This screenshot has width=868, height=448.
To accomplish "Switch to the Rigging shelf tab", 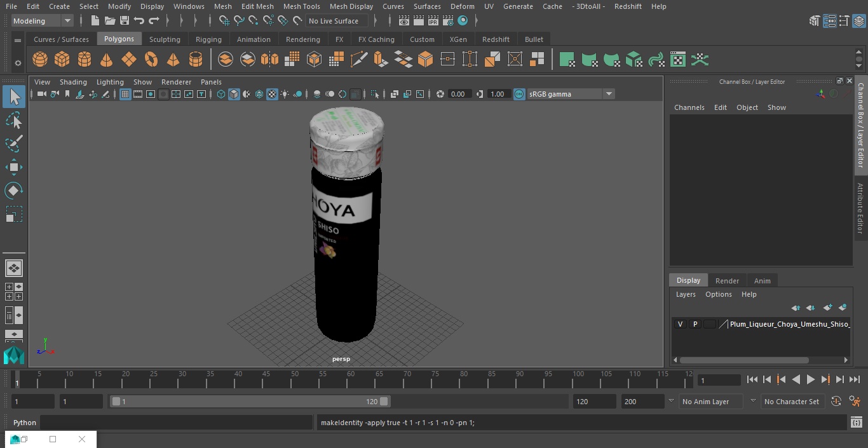I will point(208,39).
